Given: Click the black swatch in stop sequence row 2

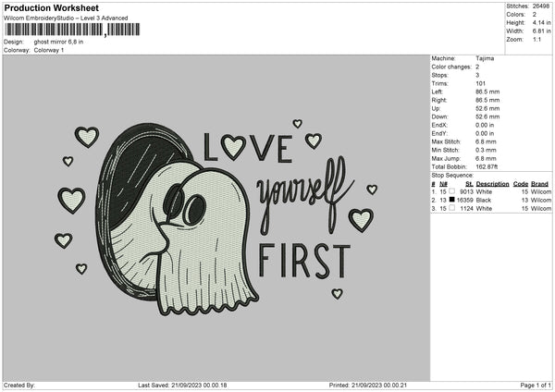Looking at the screenshot, I should point(451,200).
